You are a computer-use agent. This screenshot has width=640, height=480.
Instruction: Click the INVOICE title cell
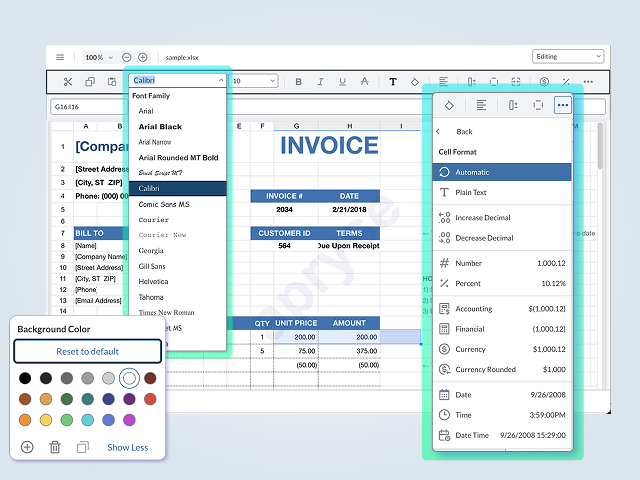329,146
